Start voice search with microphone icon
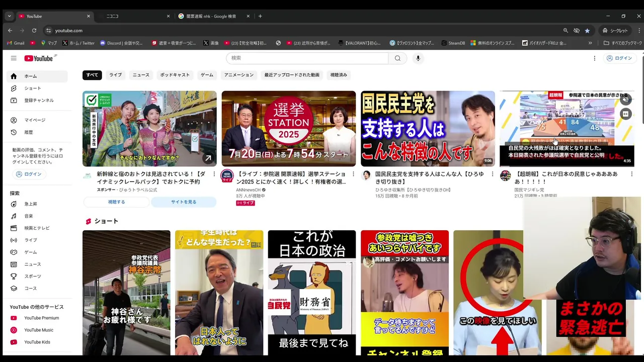644x362 pixels. click(418, 58)
